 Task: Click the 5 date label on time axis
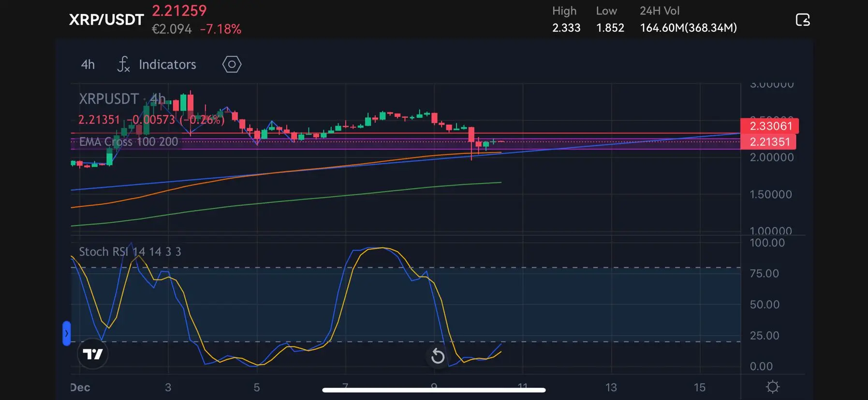257,387
